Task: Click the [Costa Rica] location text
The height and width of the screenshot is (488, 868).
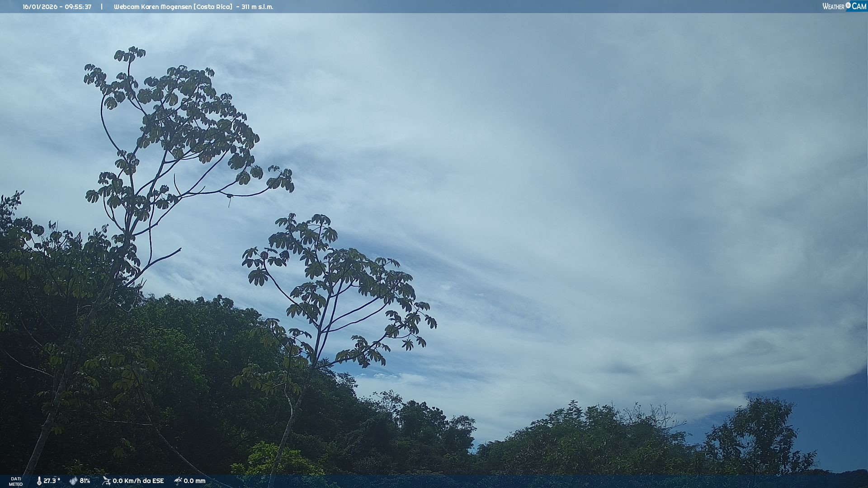Action: pos(213,7)
